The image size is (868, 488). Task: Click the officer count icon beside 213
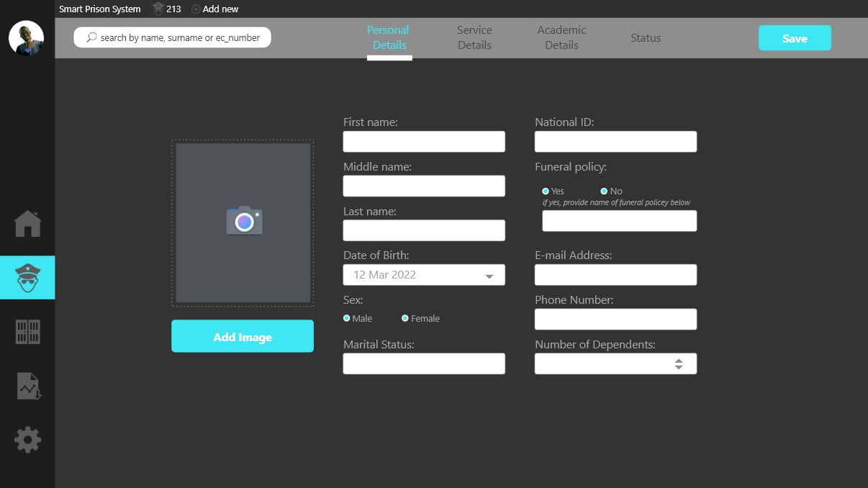[x=158, y=9]
